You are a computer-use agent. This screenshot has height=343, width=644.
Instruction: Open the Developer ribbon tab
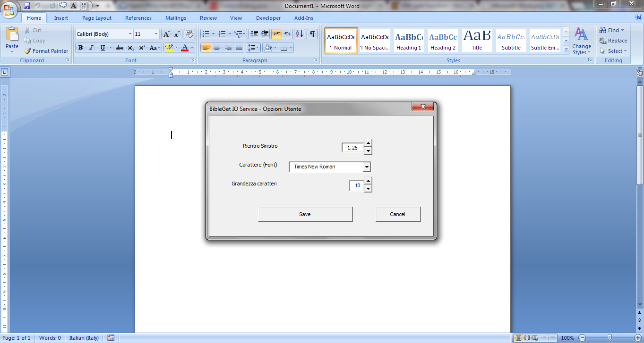[268, 18]
